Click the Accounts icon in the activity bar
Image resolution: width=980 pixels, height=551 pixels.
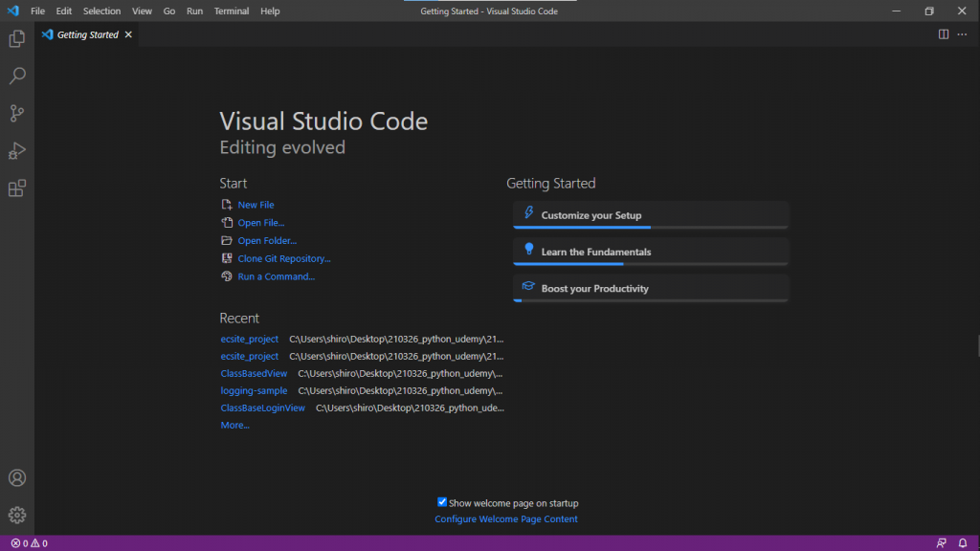[16, 477]
